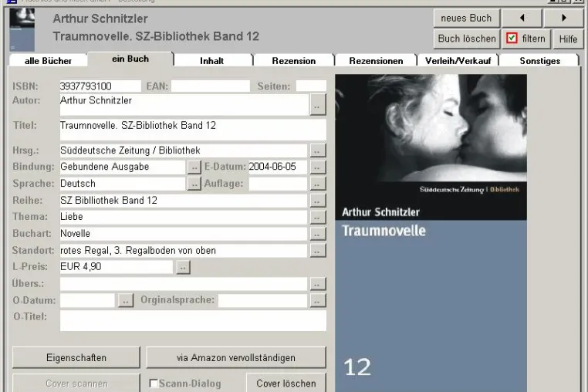Go to previous book with left arrow

point(522,18)
